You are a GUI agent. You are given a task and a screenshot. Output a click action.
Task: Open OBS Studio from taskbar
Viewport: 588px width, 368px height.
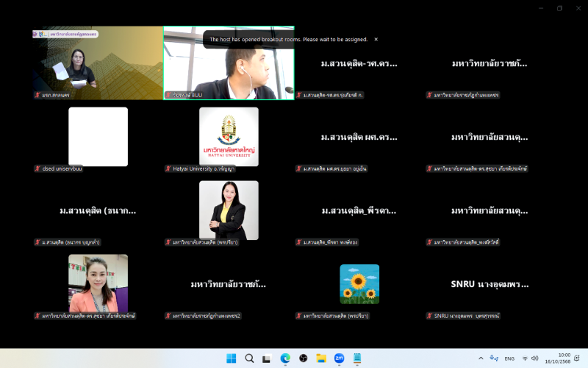point(303,358)
